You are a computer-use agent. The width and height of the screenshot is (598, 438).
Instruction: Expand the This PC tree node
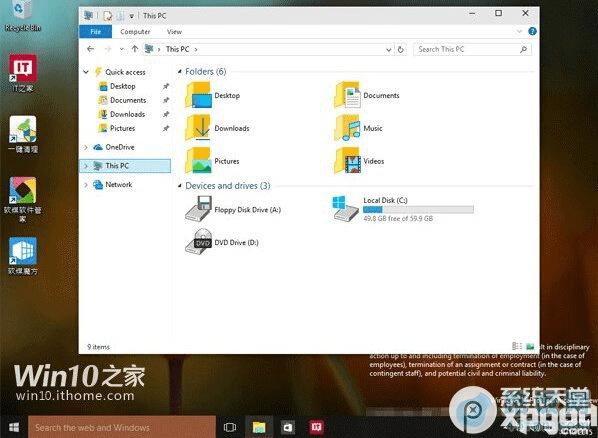coord(86,166)
